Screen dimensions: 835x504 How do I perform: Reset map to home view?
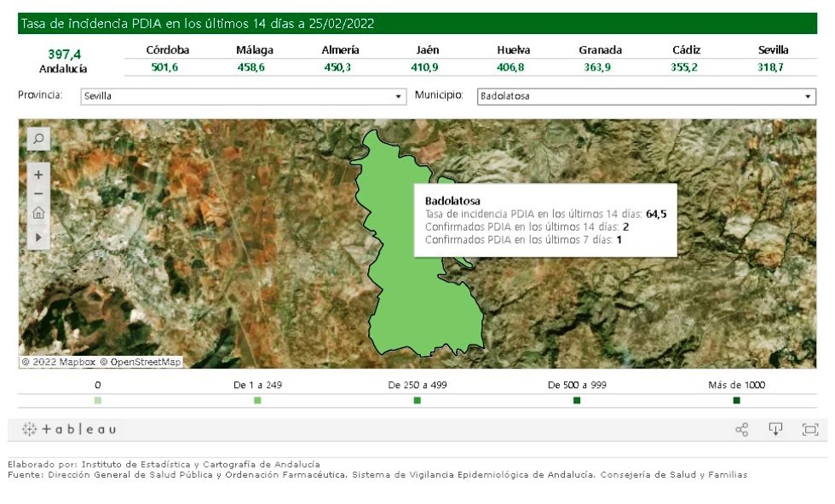38,214
